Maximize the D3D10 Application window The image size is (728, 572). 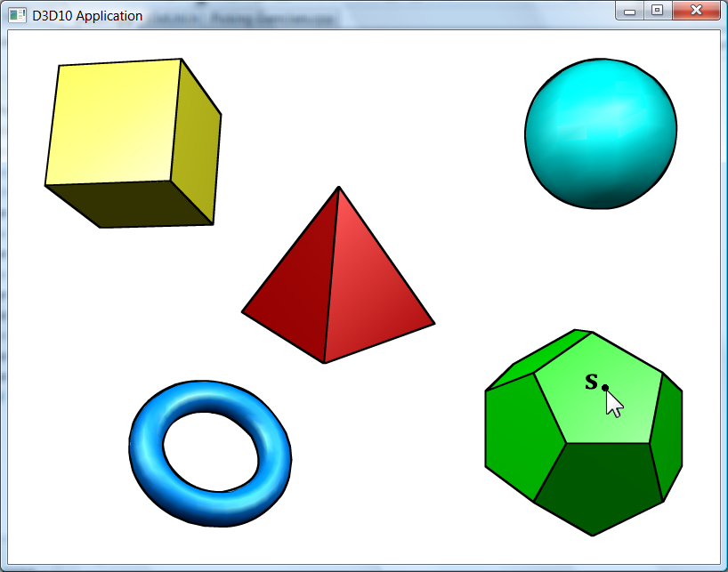click(657, 12)
